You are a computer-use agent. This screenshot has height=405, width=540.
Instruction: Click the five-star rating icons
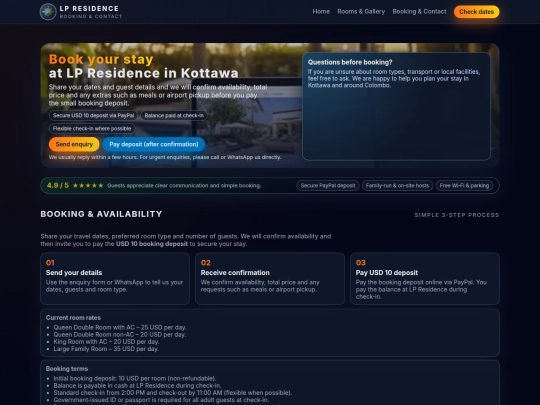[88, 186]
